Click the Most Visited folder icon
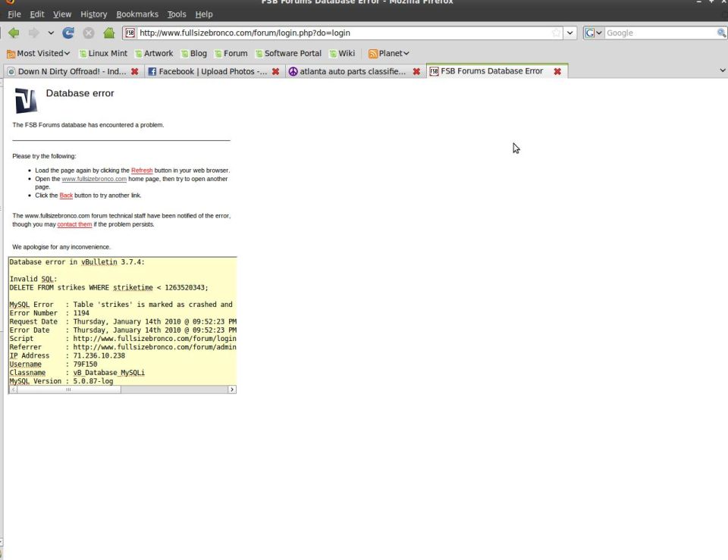Image resolution: width=728 pixels, height=560 pixels. [x=11, y=54]
